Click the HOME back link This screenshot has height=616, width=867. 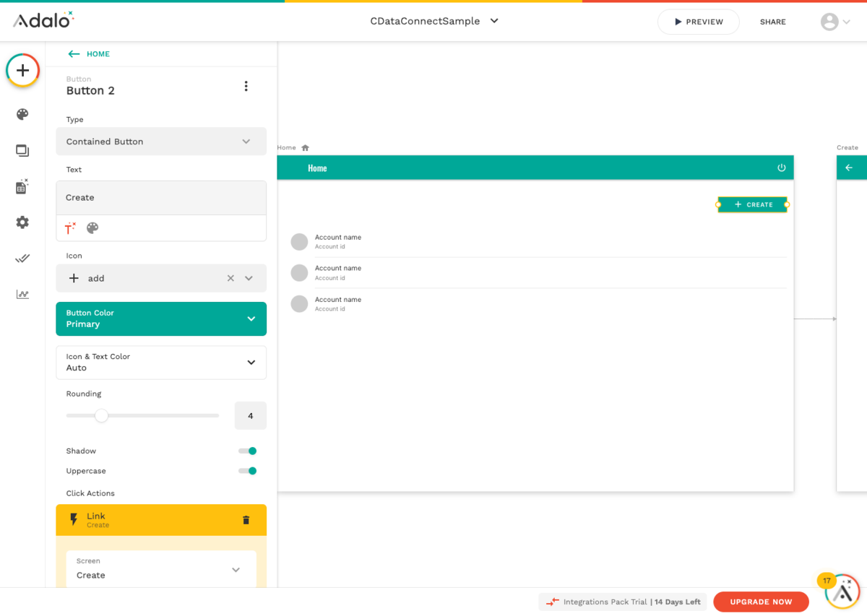(x=98, y=54)
